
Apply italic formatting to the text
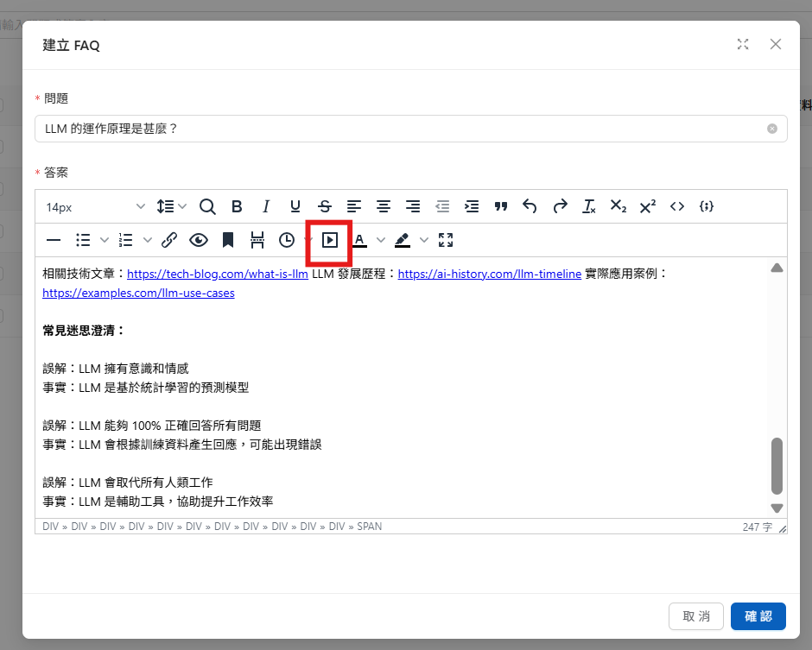[266, 206]
